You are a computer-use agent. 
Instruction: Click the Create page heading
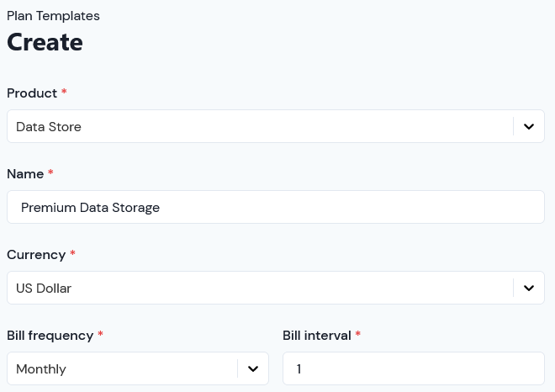pyautogui.click(x=45, y=42)
